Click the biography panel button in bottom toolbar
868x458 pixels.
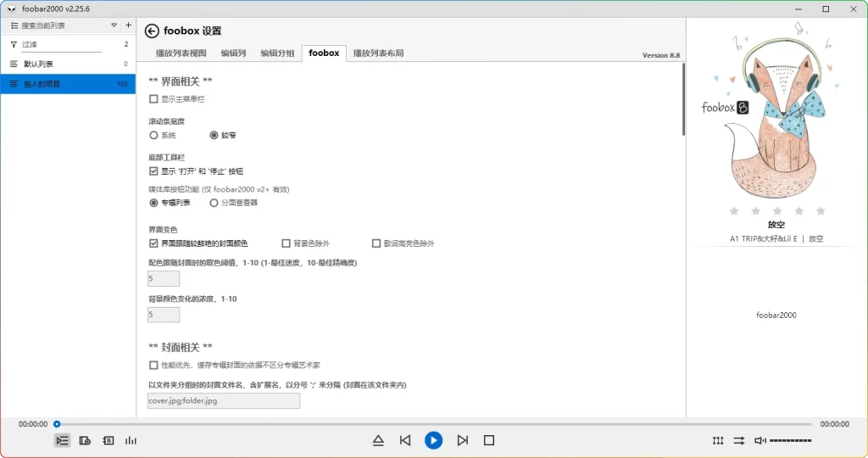coord(108,440)
